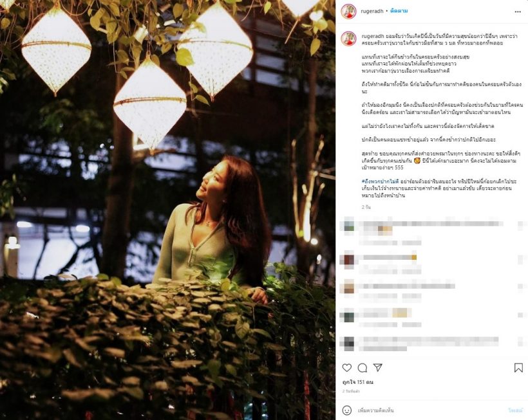Like the post with the heart icon
528x420 pixels.
(x=347, y=367)
